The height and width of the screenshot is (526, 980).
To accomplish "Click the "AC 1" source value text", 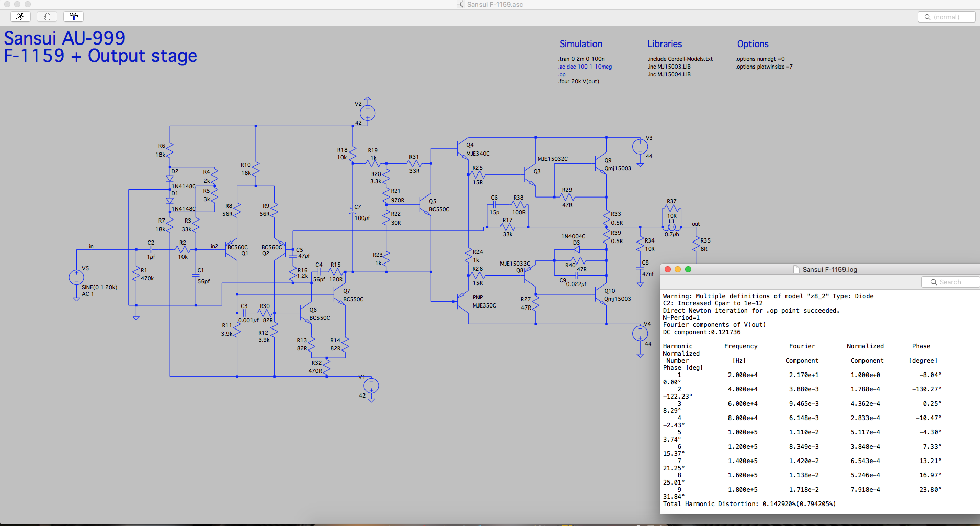I will click(x=88, y=294).
